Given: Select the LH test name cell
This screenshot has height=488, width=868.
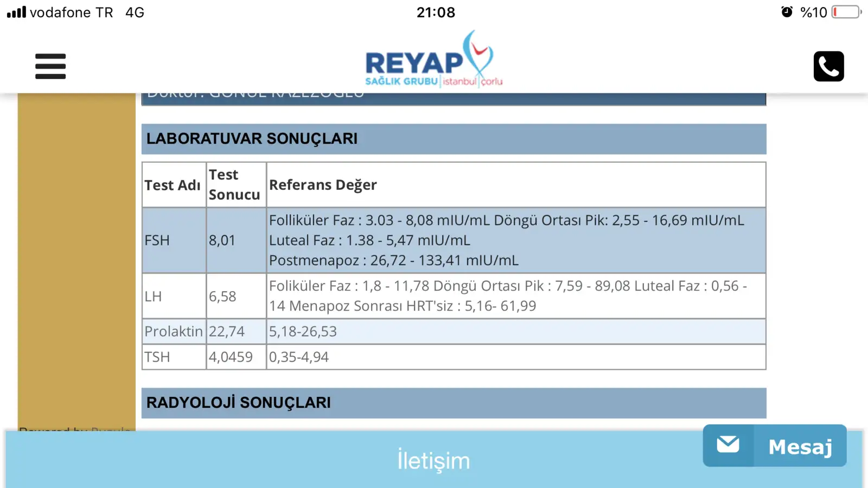Looking at the screenshot, I should [x=174, y=296].
